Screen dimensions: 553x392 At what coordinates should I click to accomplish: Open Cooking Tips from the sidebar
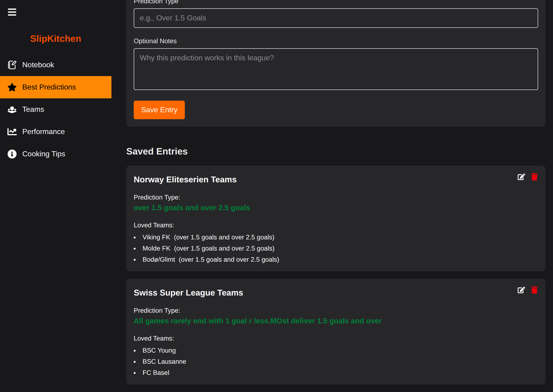[44, 154]
